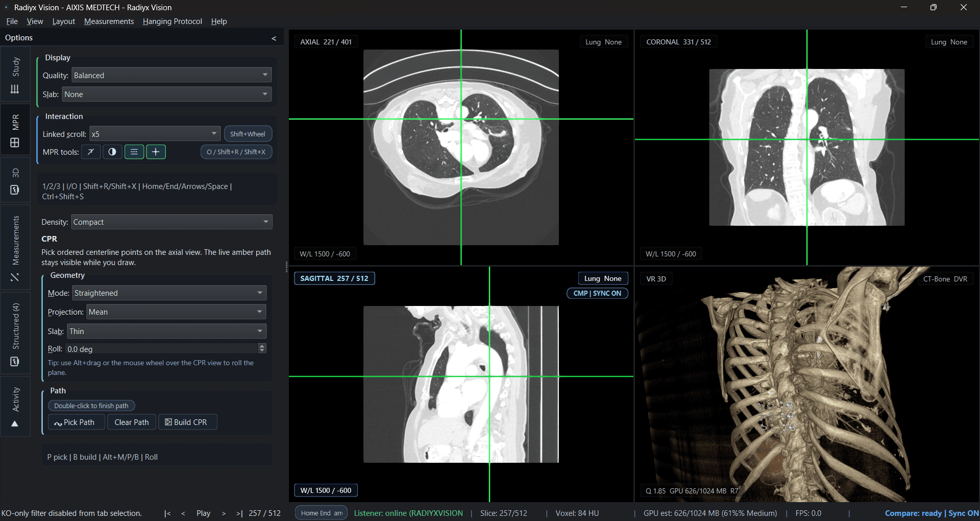Open the View menu

35,21
